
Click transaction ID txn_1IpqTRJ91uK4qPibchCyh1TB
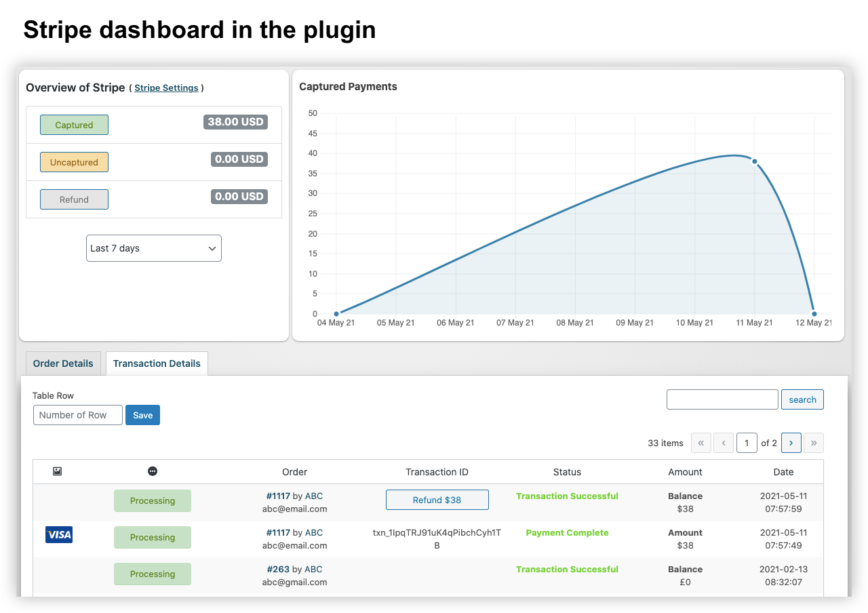coord(437,539)
